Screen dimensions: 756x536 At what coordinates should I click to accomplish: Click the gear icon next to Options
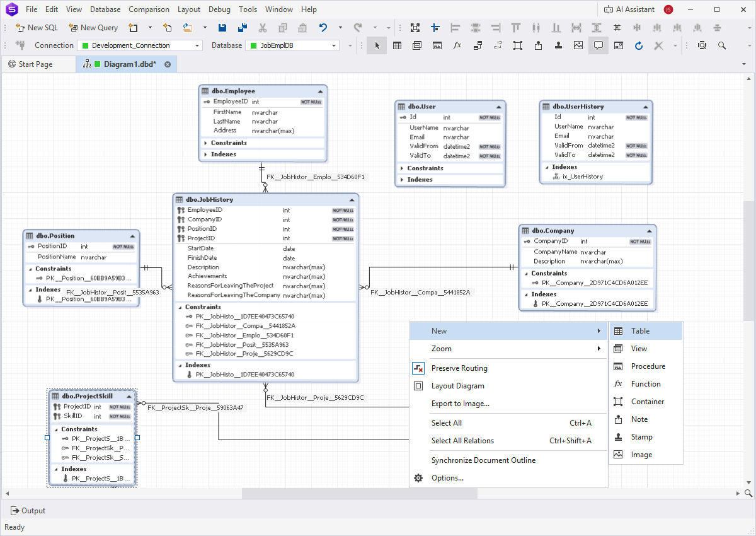[x=418, y=478]
